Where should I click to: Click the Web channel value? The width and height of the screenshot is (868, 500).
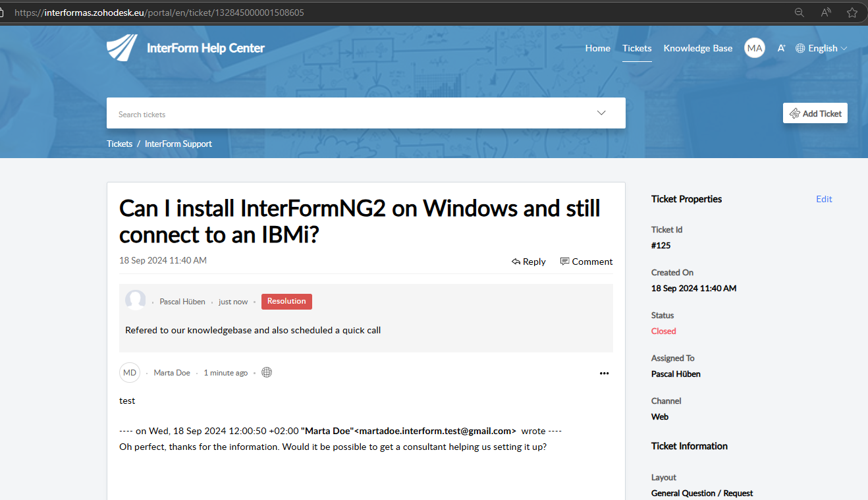click(x=660, y=416)
